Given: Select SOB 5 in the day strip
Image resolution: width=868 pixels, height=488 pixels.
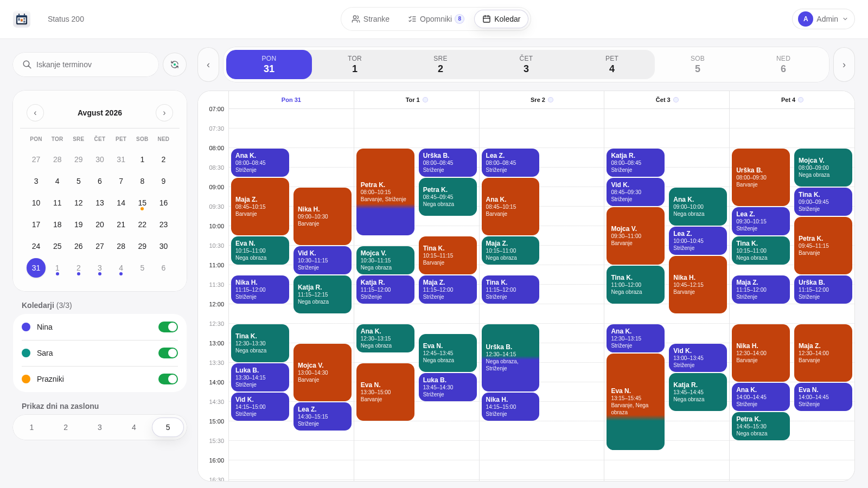Looking at the screenshot, I should (x=698, y=65).
